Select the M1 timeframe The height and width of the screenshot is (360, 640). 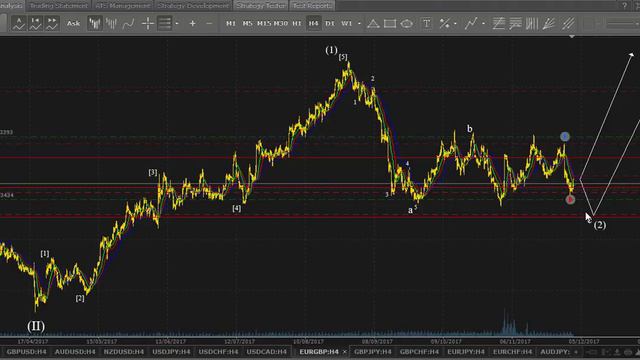click(231, 24)
